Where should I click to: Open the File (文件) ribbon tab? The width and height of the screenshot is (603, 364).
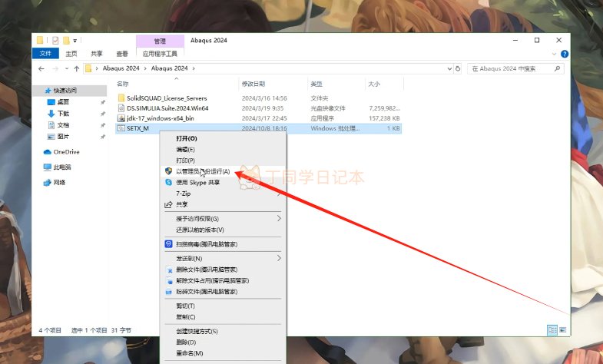tap(45, 54)
